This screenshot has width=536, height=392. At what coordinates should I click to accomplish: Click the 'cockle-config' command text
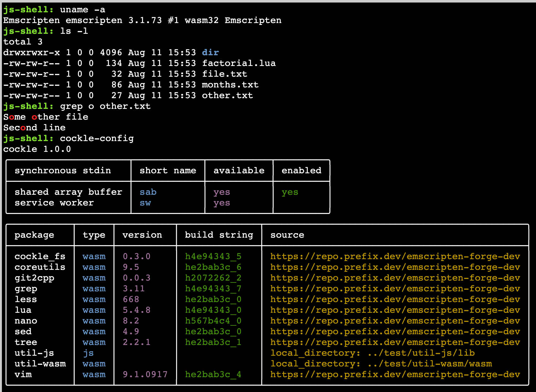point(97,139)
